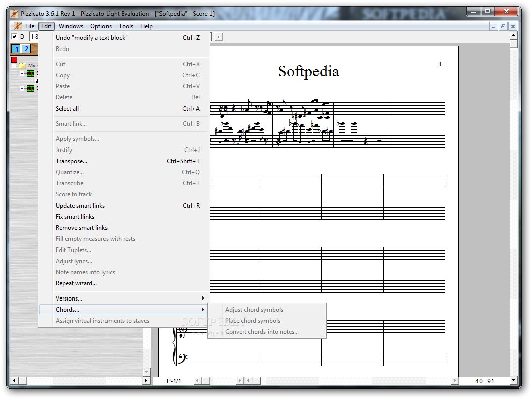This screenshot has height=399, width=532.
Task: Select view button 2 in left panel
Action: [26, 49]
